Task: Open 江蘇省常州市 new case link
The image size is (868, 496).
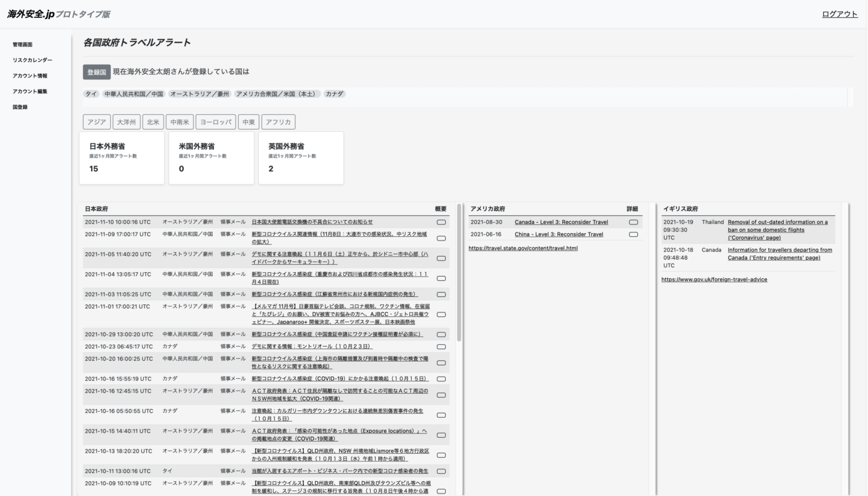Action: click(335, 294)
